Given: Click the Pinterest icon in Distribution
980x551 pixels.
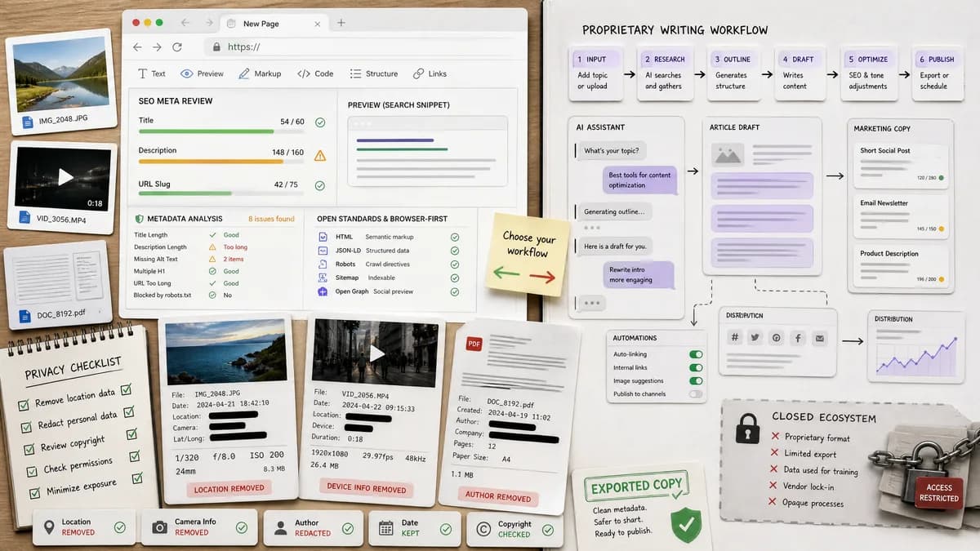Looking at the screenshot, I should (x=777, y=337).
